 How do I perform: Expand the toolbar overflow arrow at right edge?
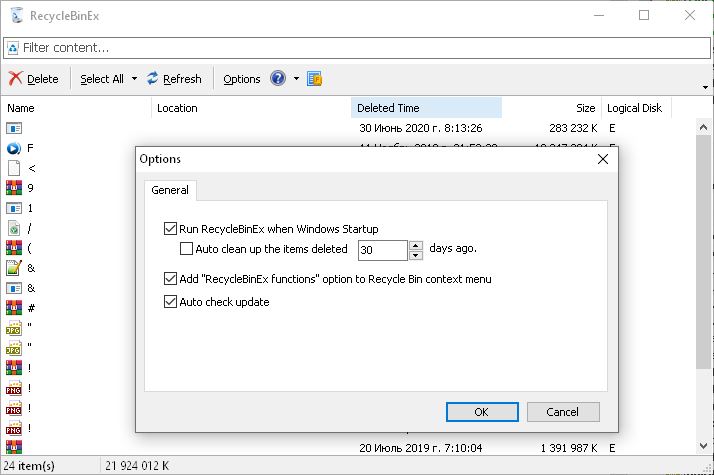705,87
